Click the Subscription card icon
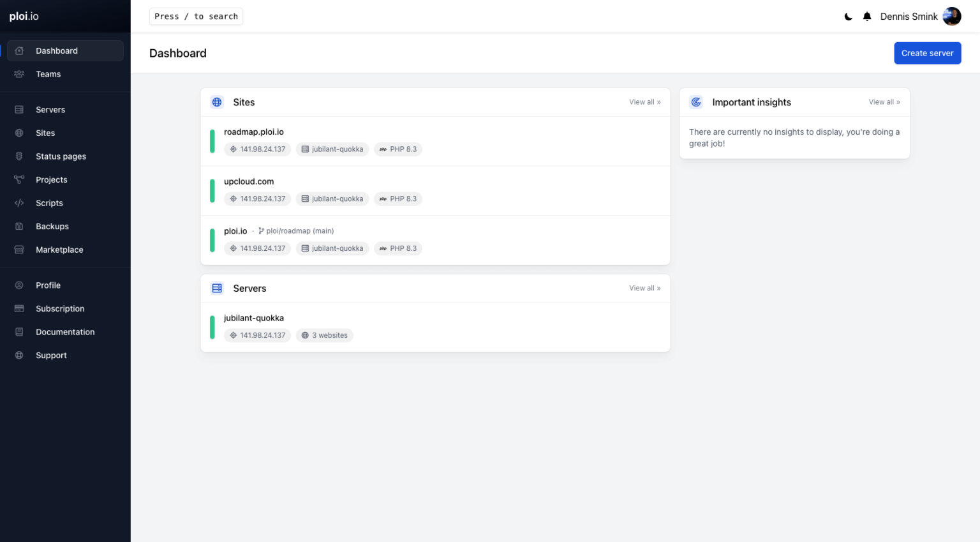The width and height of the screenshot is (980, 542). click(x=19, y=308)
